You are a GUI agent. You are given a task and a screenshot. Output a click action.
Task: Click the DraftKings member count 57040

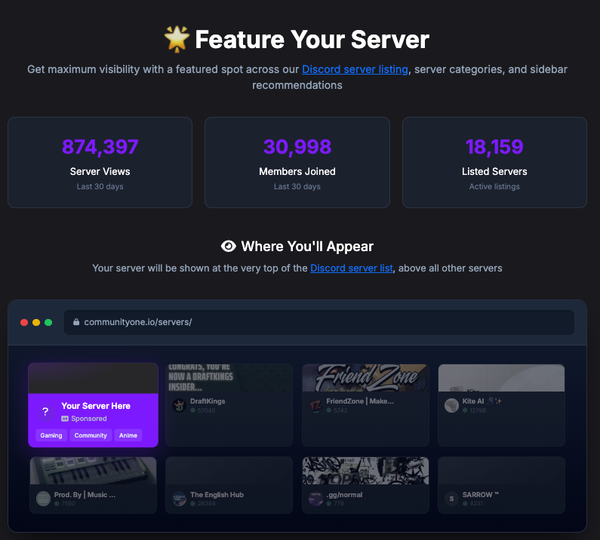[x=206, y=410]
